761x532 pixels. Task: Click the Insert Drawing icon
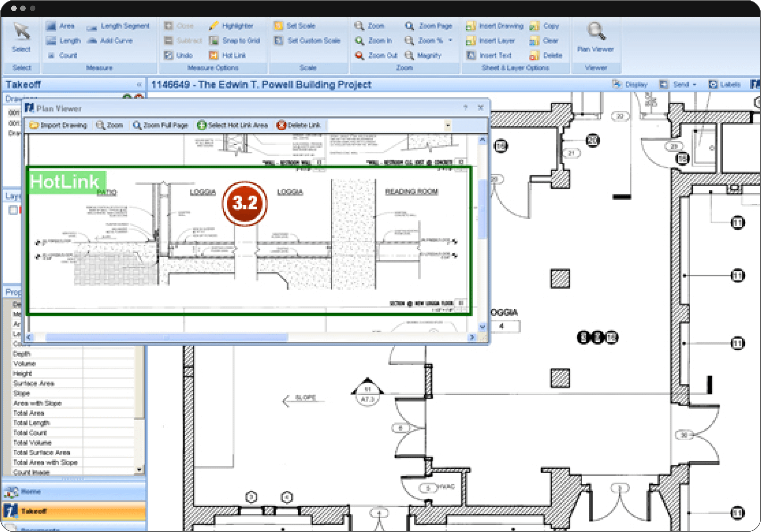[471, 26]
